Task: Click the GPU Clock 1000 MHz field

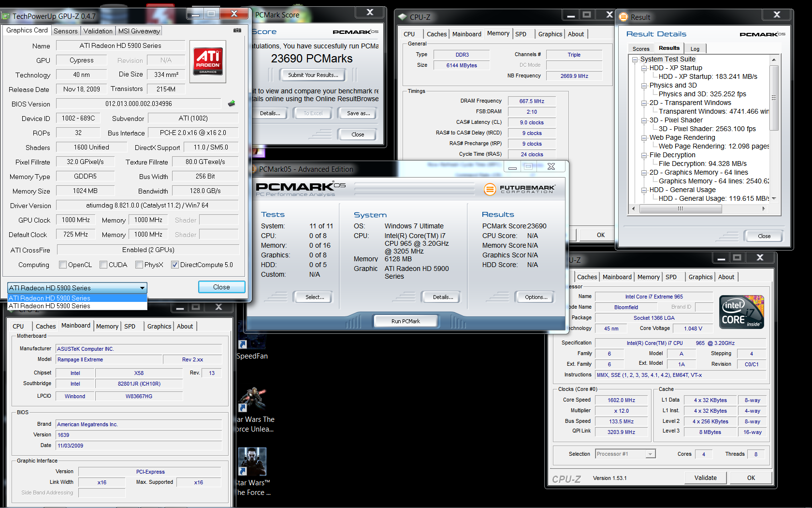Action: click(76, 220)
